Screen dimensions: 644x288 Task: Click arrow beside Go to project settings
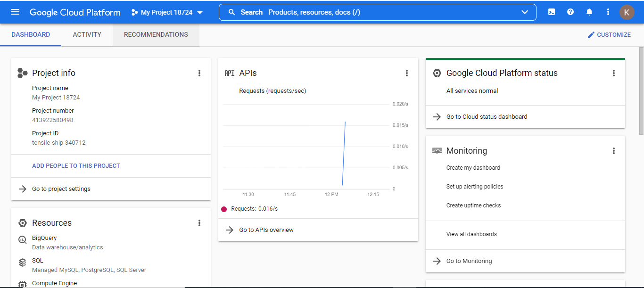22,189
